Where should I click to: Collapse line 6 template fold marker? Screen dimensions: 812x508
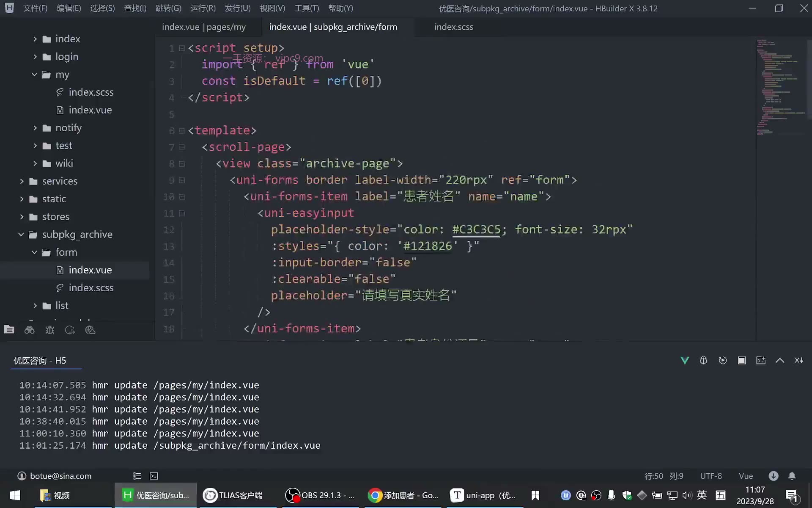pyautogui.click(x=182, y=131)
